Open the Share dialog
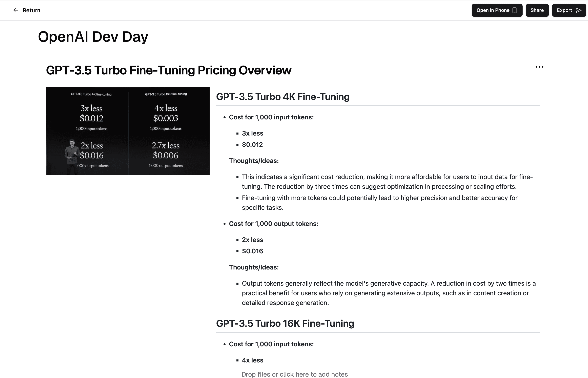 click(x=537, y=10)
